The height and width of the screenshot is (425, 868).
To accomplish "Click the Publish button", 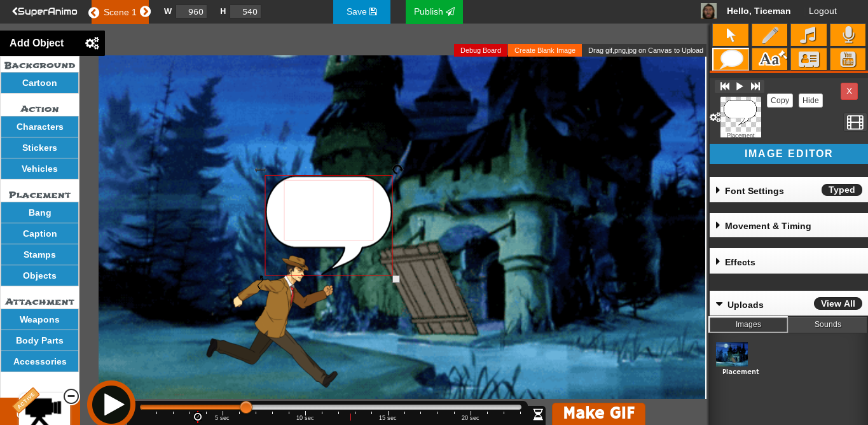I will 434,11.
